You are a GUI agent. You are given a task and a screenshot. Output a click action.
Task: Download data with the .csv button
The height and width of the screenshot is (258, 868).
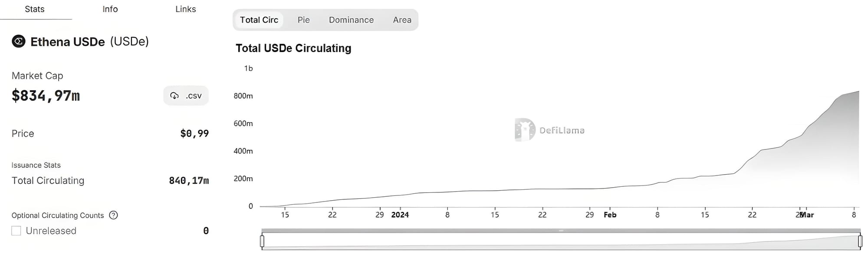pos(186,96)
